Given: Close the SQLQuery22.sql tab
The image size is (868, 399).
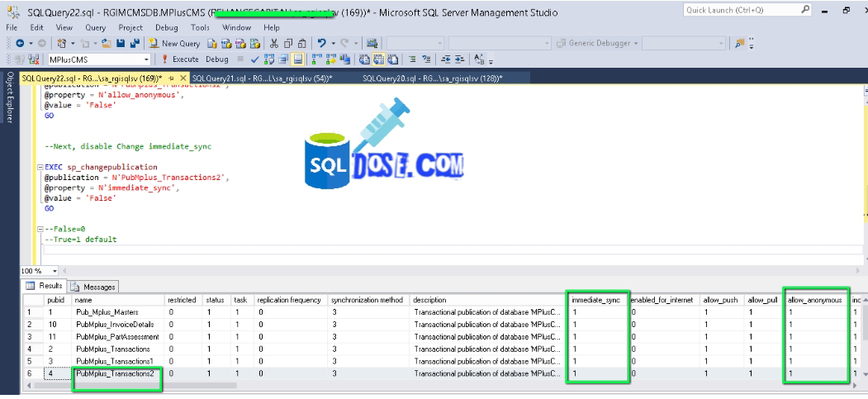Looking at the screenshot, I should tap(183, 78).
